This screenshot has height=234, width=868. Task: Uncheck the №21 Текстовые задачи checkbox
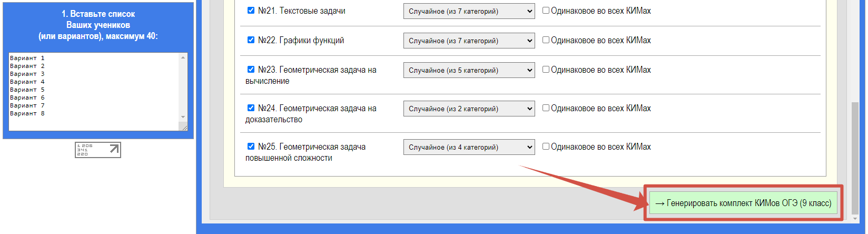tap(251, 11)
